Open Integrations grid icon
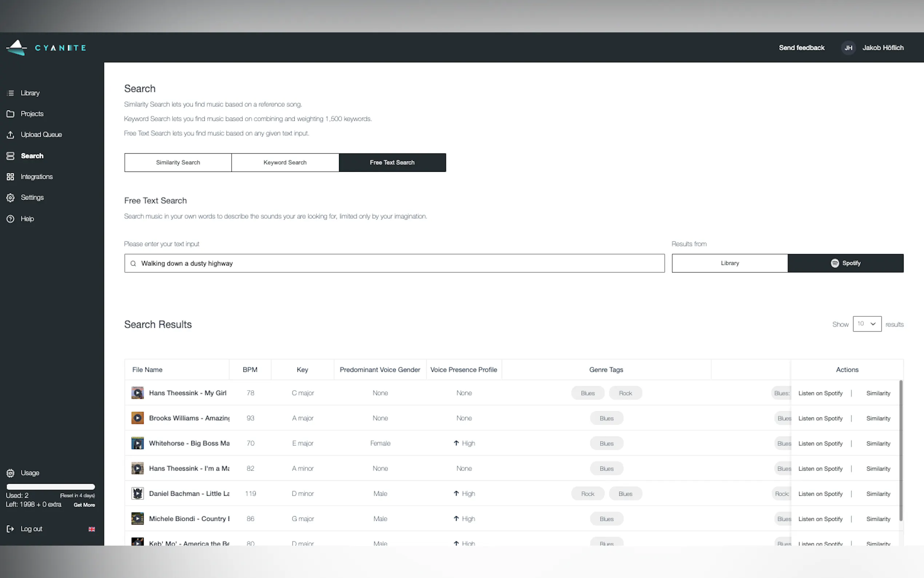This screenshot has height=578, width=924. 10,177
